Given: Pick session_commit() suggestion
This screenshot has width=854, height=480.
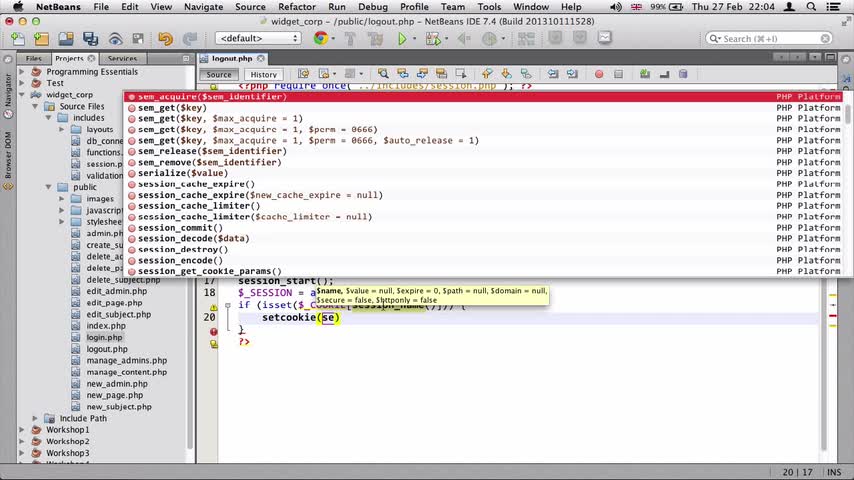Looking at the screenshot, I should pyautogui.click(x=180, y=228).
